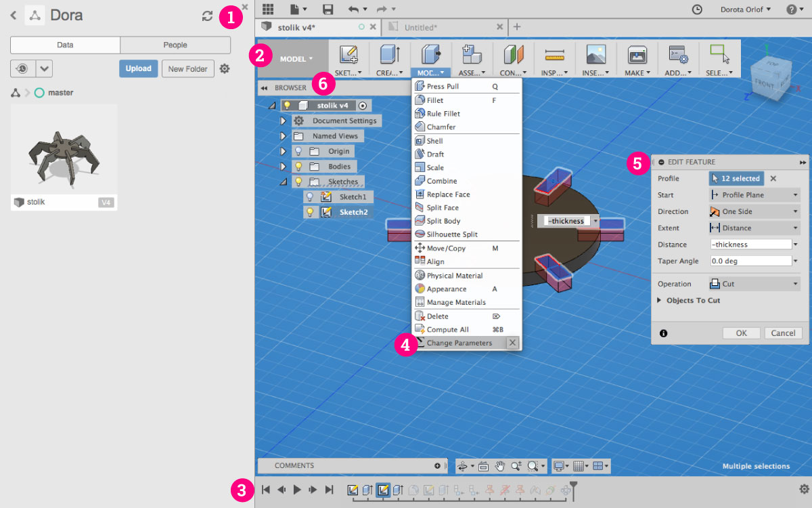Select the Pan tool in navigation bar
812x508 pixels.
point(499,465)
